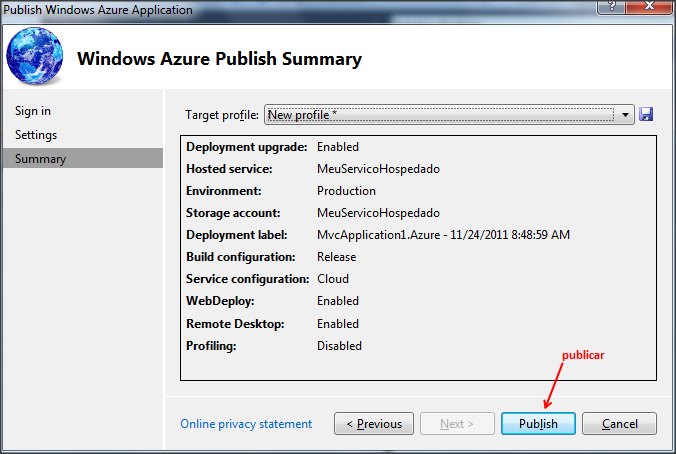The image size is (676, 454).
Task: Click the Production environment value
Action: point(346,191)
